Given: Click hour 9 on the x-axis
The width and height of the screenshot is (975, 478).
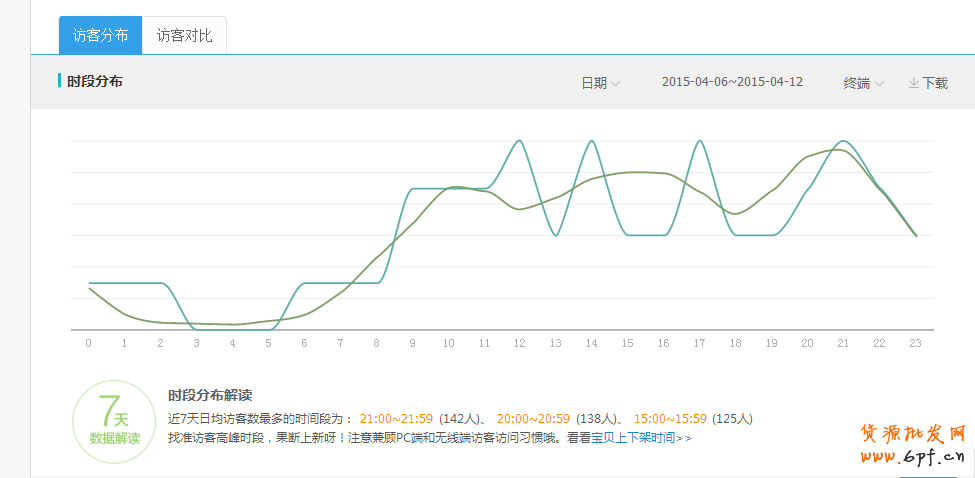Looking at the screenshot, I should (x=412, y=343).
